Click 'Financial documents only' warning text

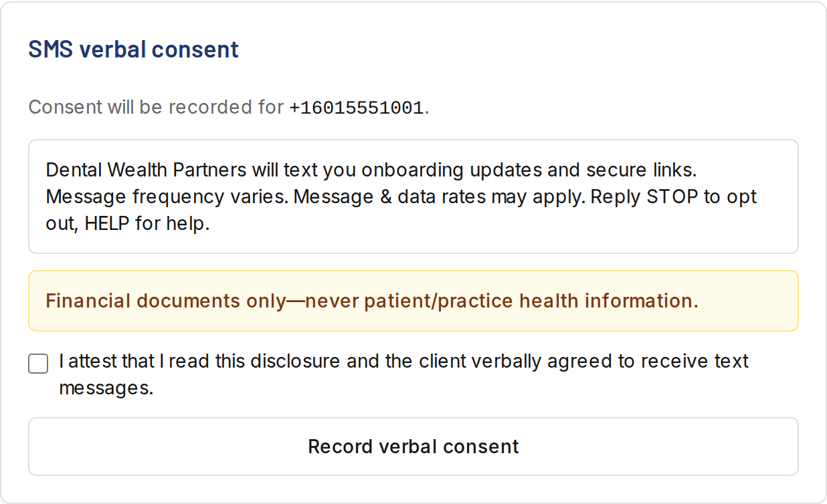(x=166, y=301)
